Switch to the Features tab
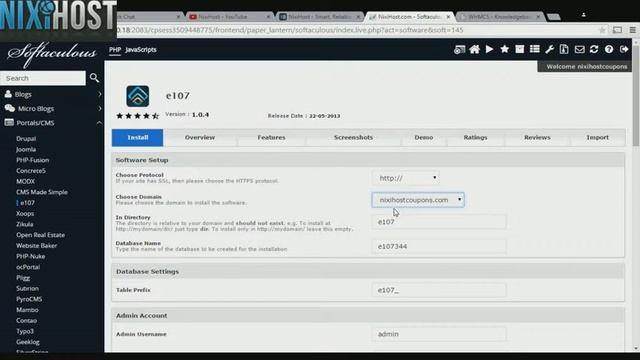Screen dimensions: 640x360 click(271, 138)
